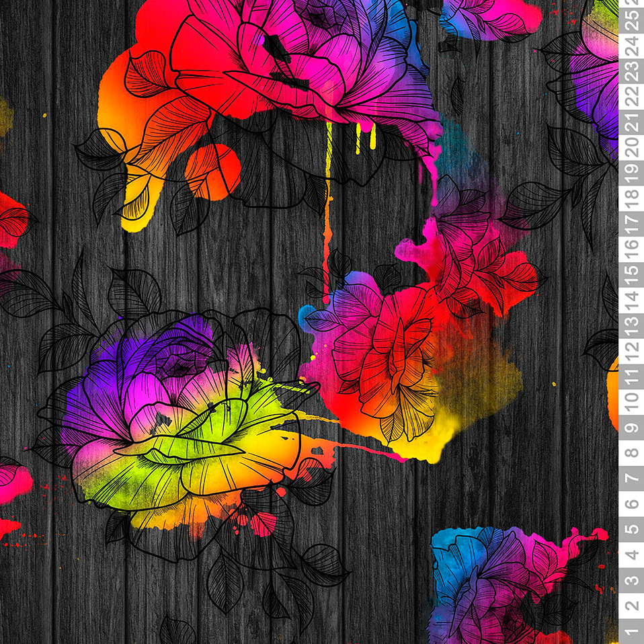Click the number 19 on the ruler
The image size is (644, 644).
coord(631,171)
